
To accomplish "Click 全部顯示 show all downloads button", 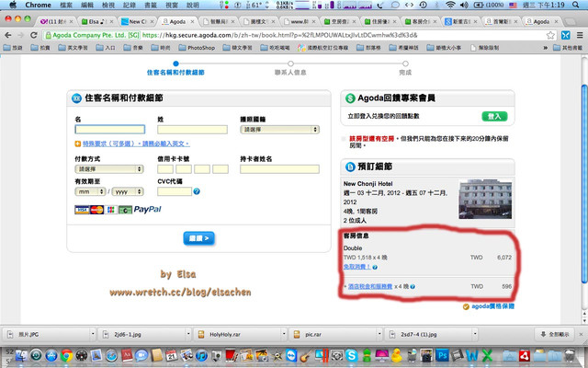I will coord(554,334).
